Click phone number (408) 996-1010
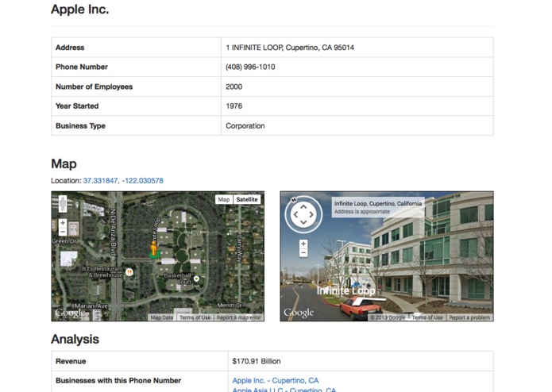552x392 pixels. pyautogui.click(x=250, y=67)
